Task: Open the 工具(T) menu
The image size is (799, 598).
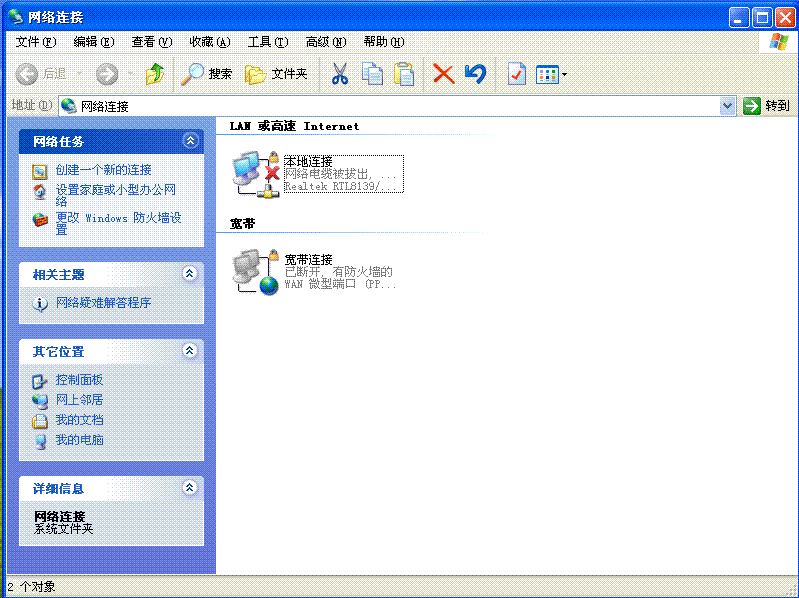Action: coord(268,42)
